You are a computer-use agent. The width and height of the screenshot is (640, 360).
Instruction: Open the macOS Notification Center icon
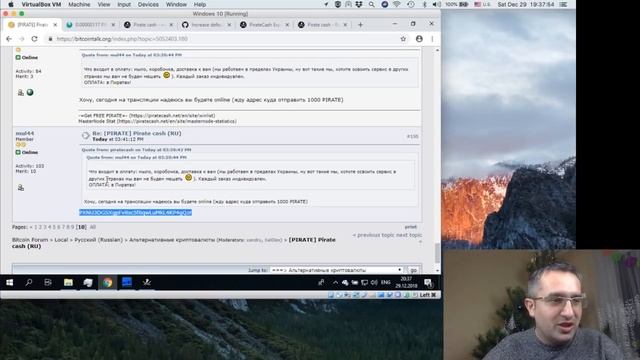pos(563,4)
